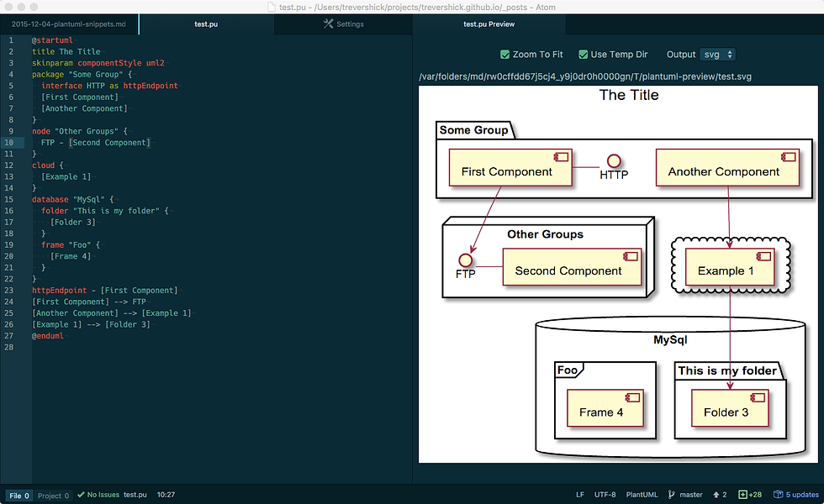Click the Some Group package label
This screenshot has height=504, width=824.
(x=473, y=130)
